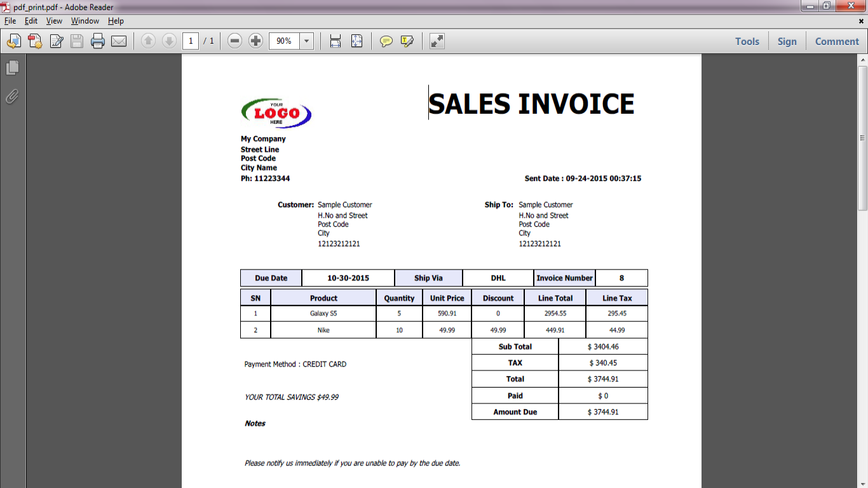
Task: Click the Save file floppy icon
Action: tap(77, 41)
